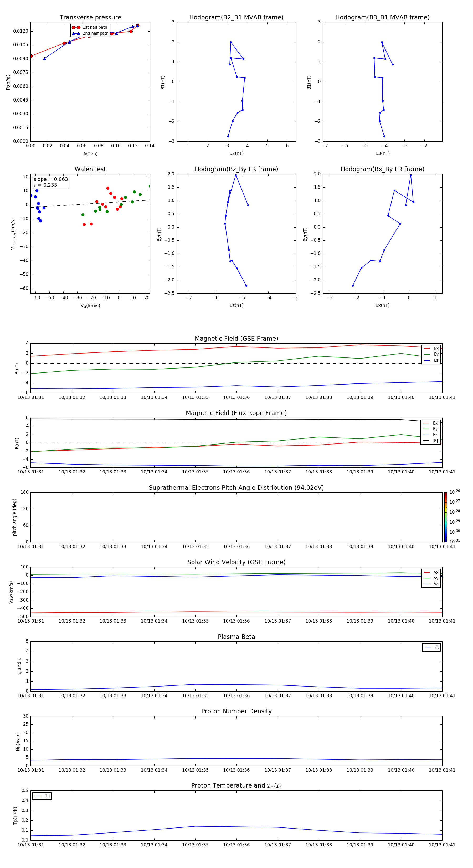Click the 'Pt(nPa)' y-axis label
The height and width of the screenshot is (868, 473).
point(8,82)
